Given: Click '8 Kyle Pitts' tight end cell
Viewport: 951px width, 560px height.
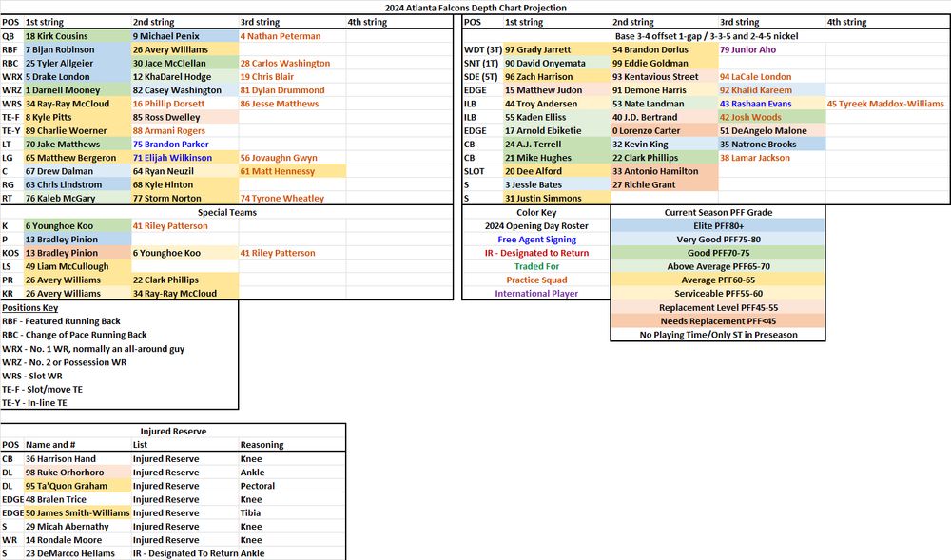Looking at the screenshot, I should (x=78, y=118).
